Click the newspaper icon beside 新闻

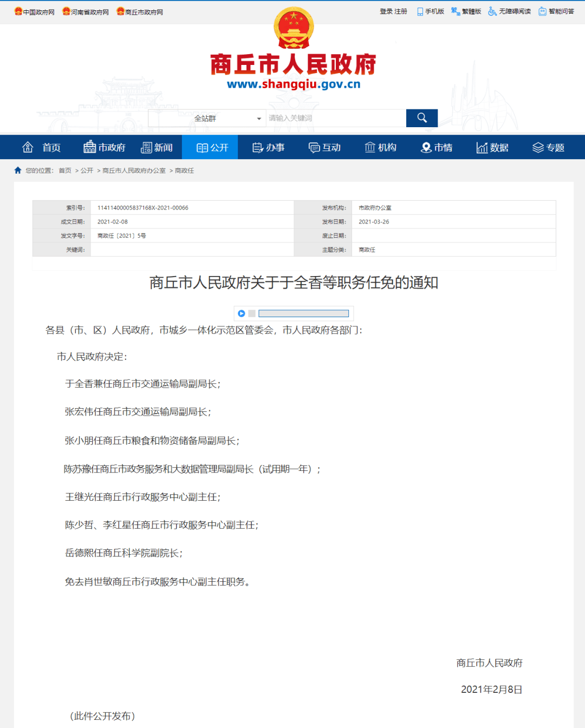point(146,148)
